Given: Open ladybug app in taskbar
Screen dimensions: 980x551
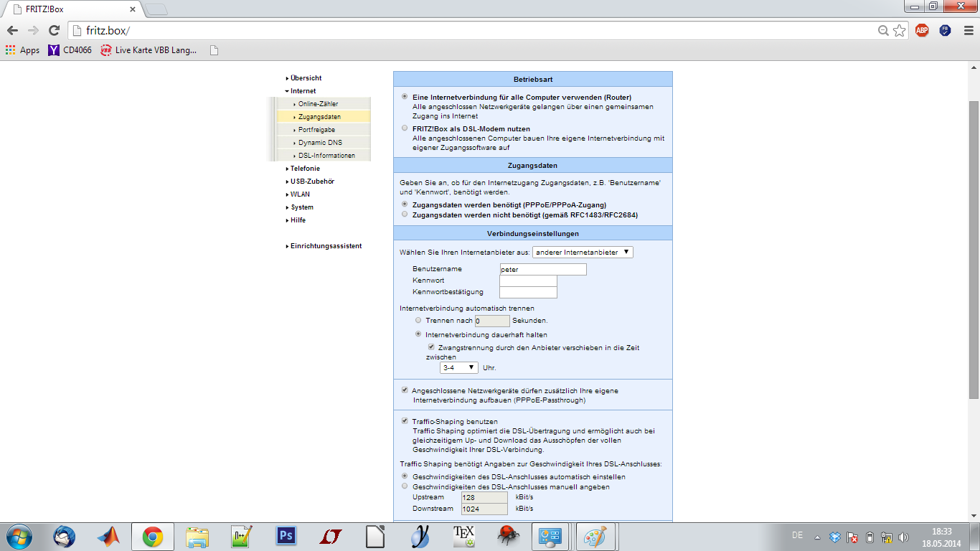Looking at the screenshot, I should click(x=508, y=537).
